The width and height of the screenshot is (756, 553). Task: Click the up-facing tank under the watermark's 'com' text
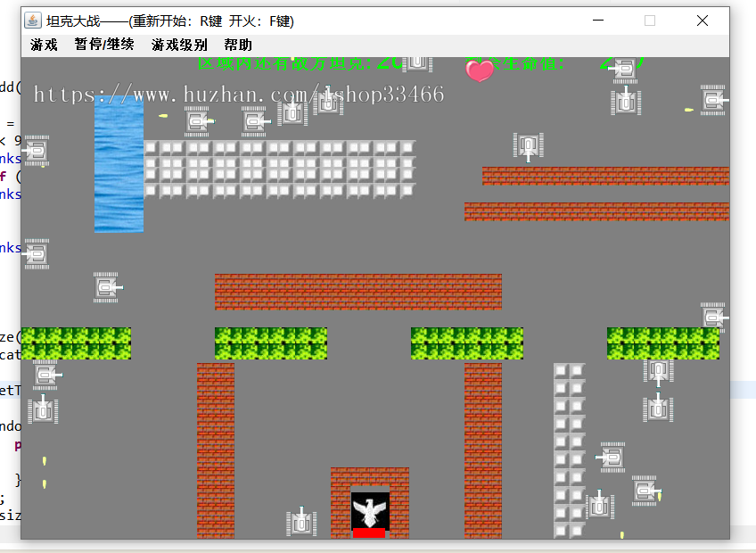292,112
